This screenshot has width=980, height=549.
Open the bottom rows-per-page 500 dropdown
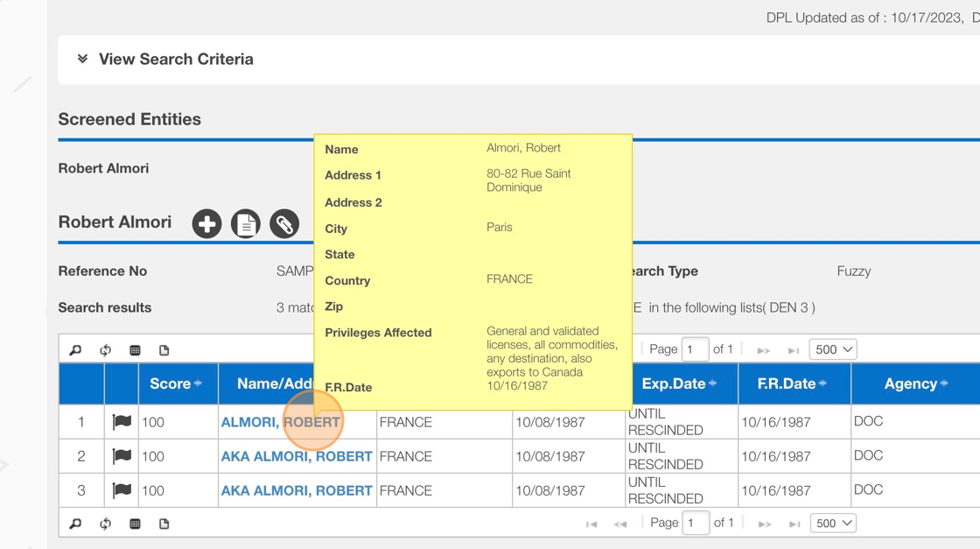click(x=833, y=524)
